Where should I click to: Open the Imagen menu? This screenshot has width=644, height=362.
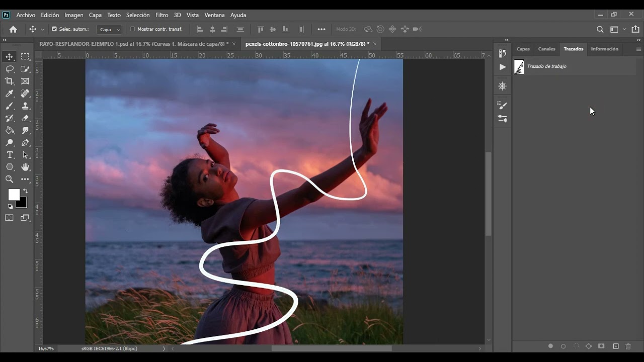[x=74, y=15]
